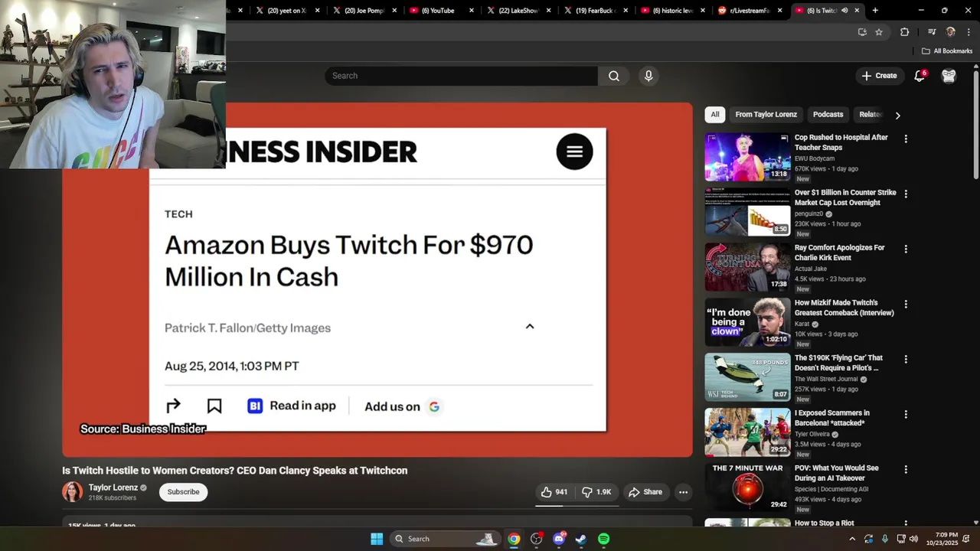Open Chrome extensions puzzle icon
Image resolution: width=980 pixels, height=551 pixels.
pyautogui.click(x=904, y=32)
